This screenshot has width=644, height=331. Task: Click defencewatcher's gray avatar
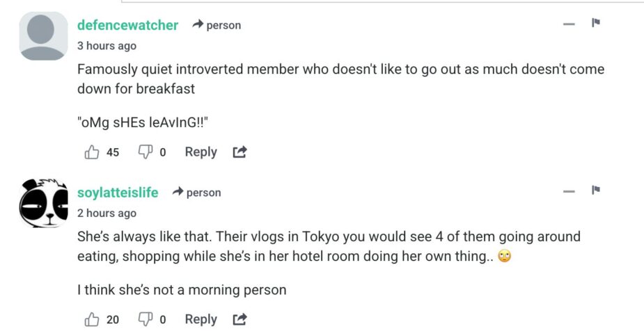(43, 36)
